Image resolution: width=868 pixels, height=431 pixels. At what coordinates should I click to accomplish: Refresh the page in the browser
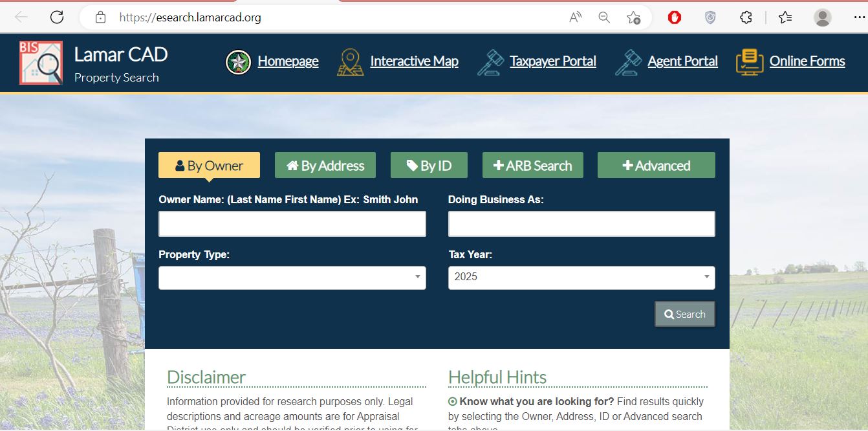pyautogui.click(x=57, y=17)
